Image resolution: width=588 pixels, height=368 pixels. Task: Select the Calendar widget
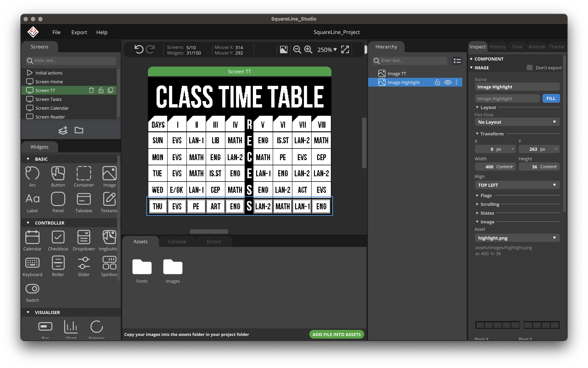pyautogui.click(x=32, y=240)
